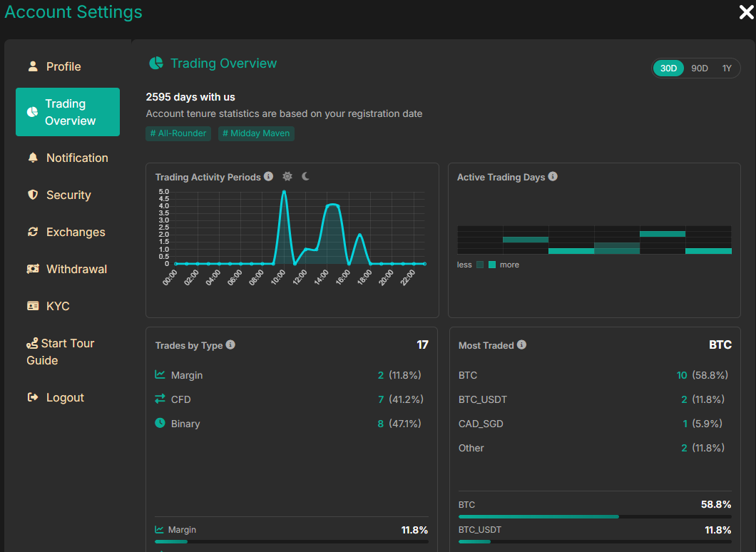
Task: Click the Active Trading Days info icon
Action: click(553, 177)
